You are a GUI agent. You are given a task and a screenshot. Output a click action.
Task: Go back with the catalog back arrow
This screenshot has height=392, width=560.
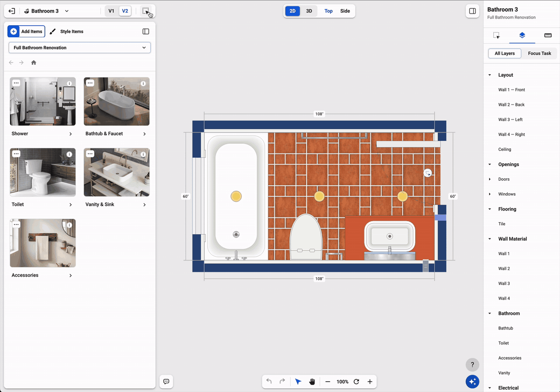click(x=11, y=63)
